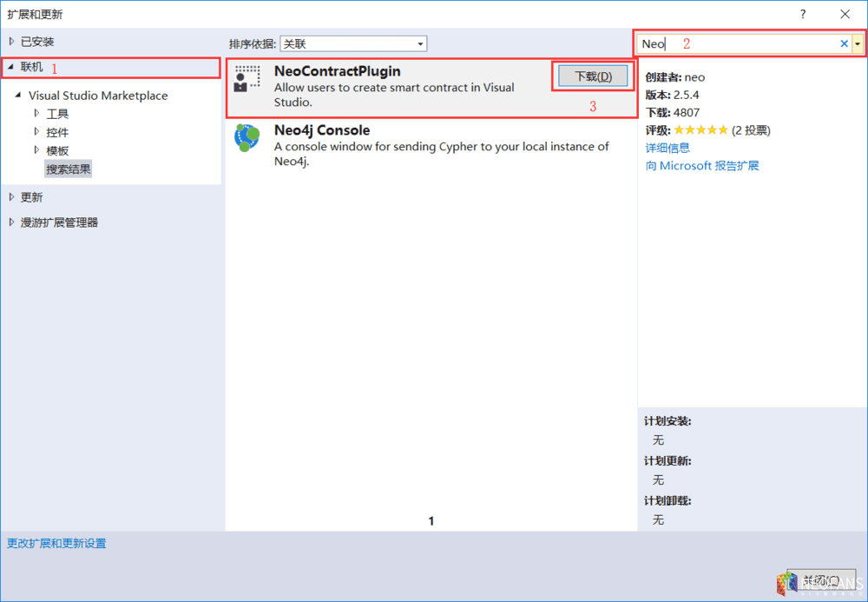The height and width of the screenshot is (602, 868).
Task: Select the NeoContractPlugin result title
Action: pos(337,71)
